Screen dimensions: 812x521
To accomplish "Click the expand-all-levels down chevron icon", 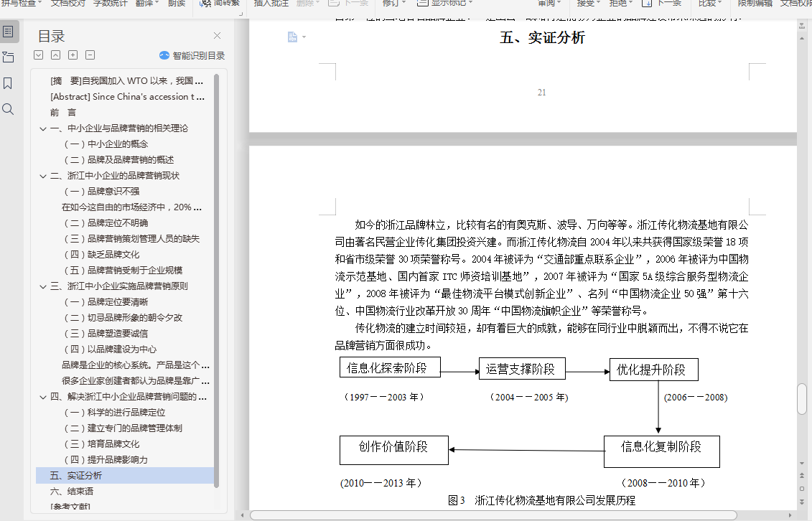I will 38,55.
